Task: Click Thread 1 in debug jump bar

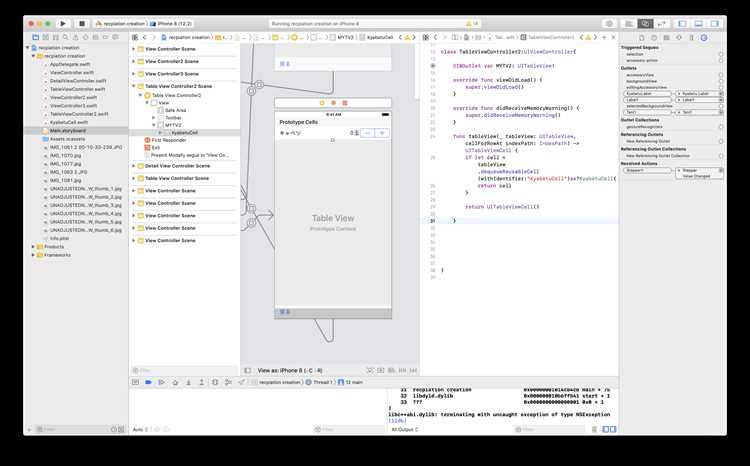Action: coord(320,382)
